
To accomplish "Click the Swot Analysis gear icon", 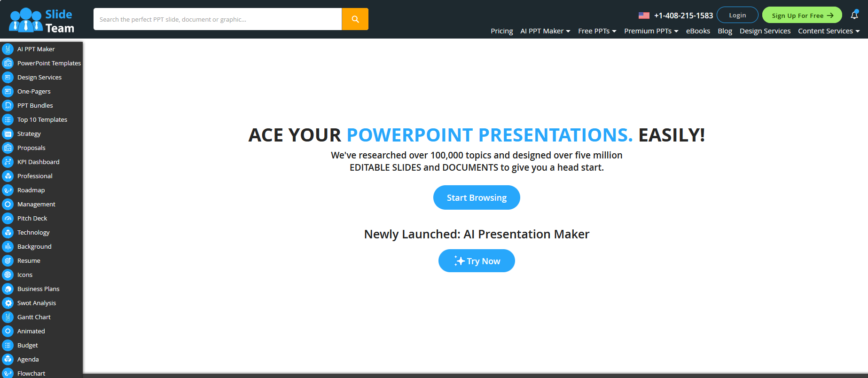I will point(8,303).
